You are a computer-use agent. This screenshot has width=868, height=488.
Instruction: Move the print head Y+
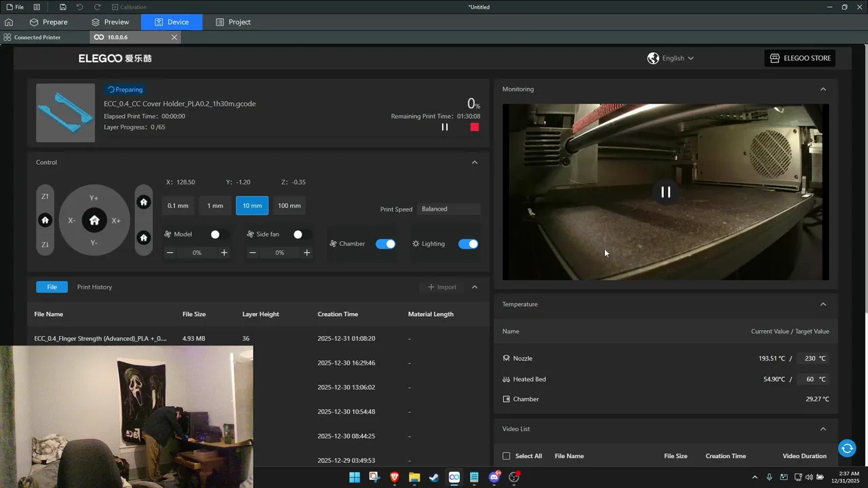coord(94,198)
